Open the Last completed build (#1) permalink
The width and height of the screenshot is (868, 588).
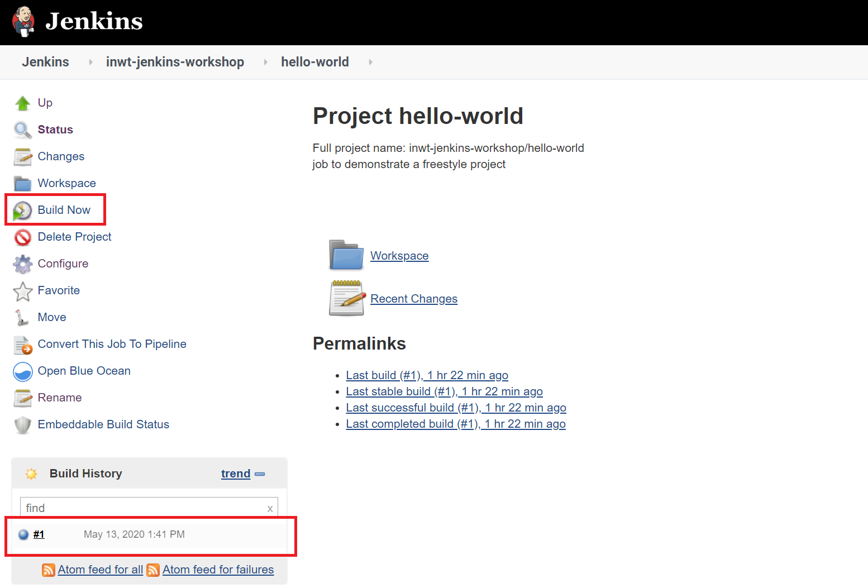(x=456, y=424)
